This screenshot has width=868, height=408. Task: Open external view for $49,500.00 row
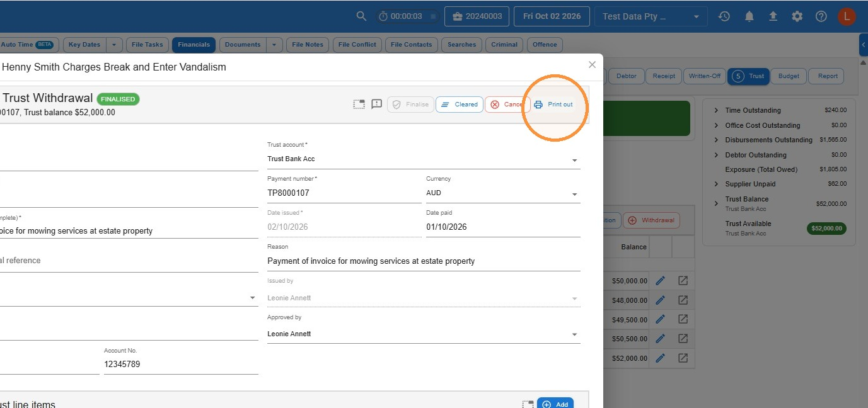[x=683, y=319]
